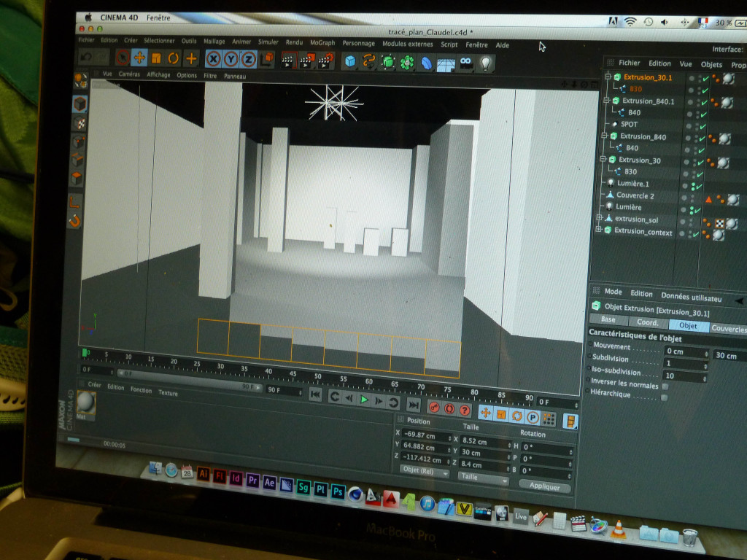Expand the extrusion_sol tree item
This screenshot has width=747, height=560.
point(600,219)
